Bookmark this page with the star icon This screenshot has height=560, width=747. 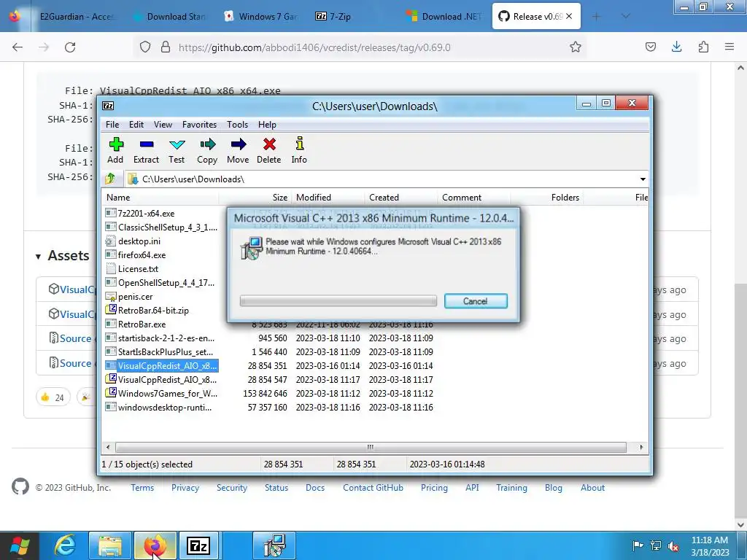point(576,47)
